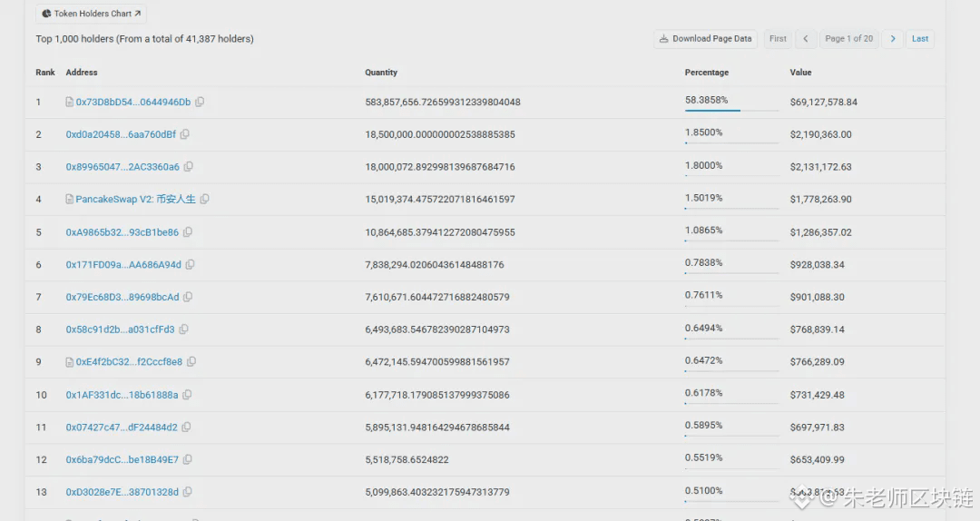Jump to Last page of holders
The image size is (980, 521).
click(920, 39)
